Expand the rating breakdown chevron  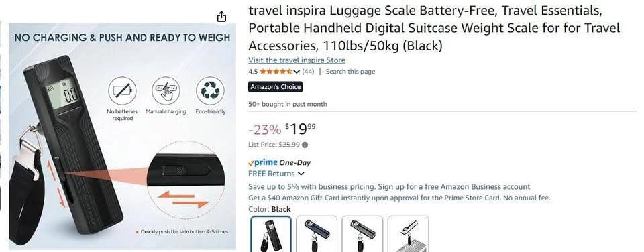coord(297,72)
